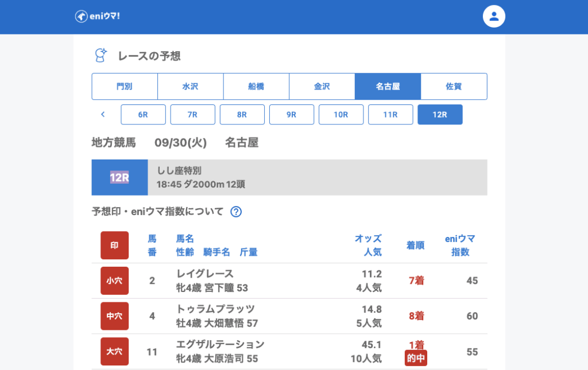
Task: Click horse name エグザルテーション
Action: 220,344
